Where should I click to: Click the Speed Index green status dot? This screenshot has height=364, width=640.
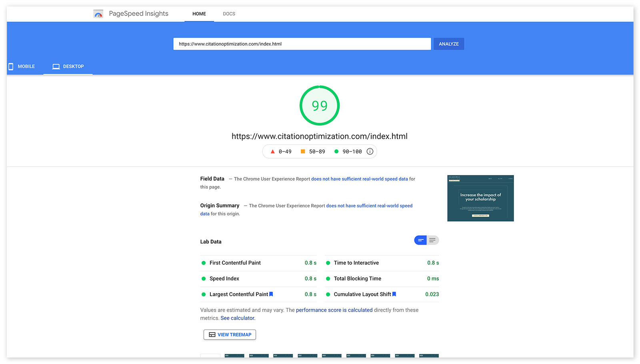click(x=204, y=278)
